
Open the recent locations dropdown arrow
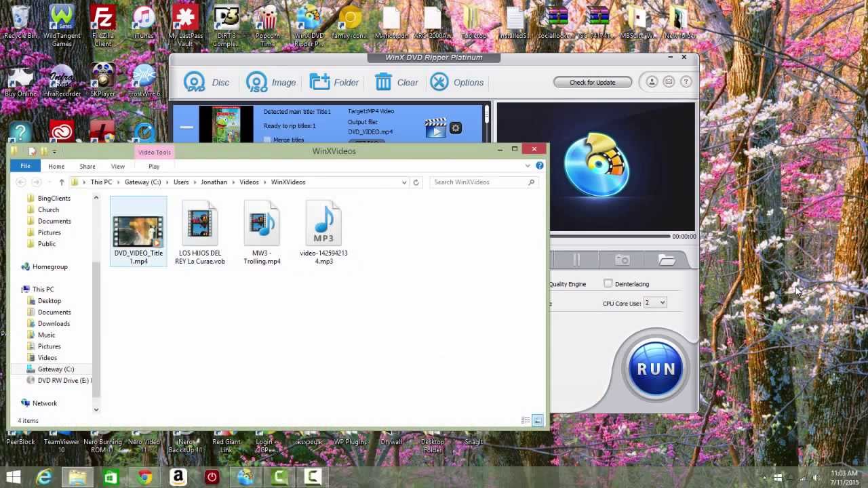[49, 182]
